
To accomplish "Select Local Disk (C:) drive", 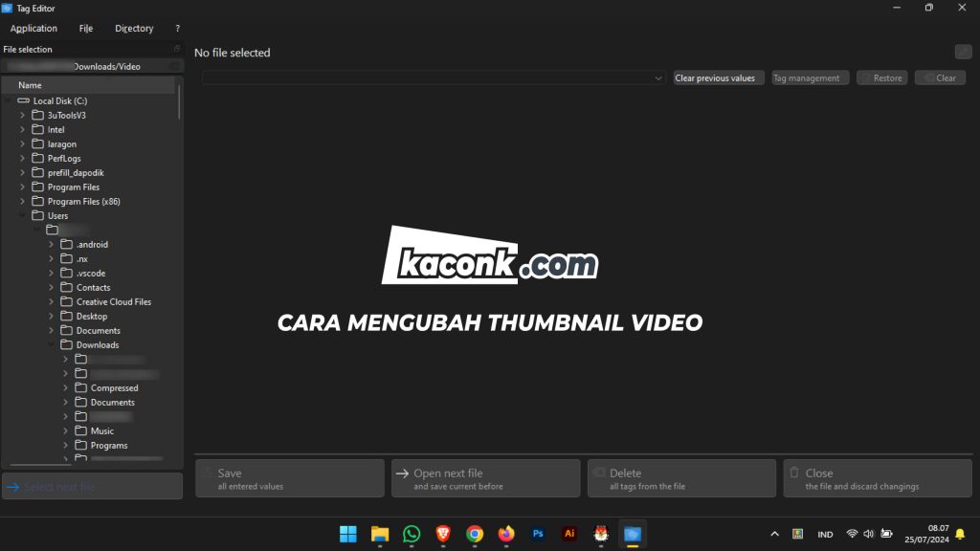I will pos(60,100).
